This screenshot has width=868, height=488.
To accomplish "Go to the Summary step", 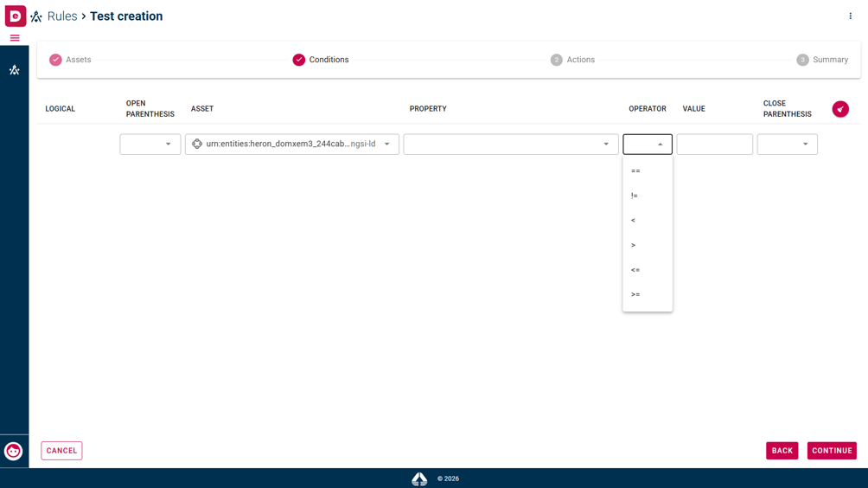I will 822,60.
